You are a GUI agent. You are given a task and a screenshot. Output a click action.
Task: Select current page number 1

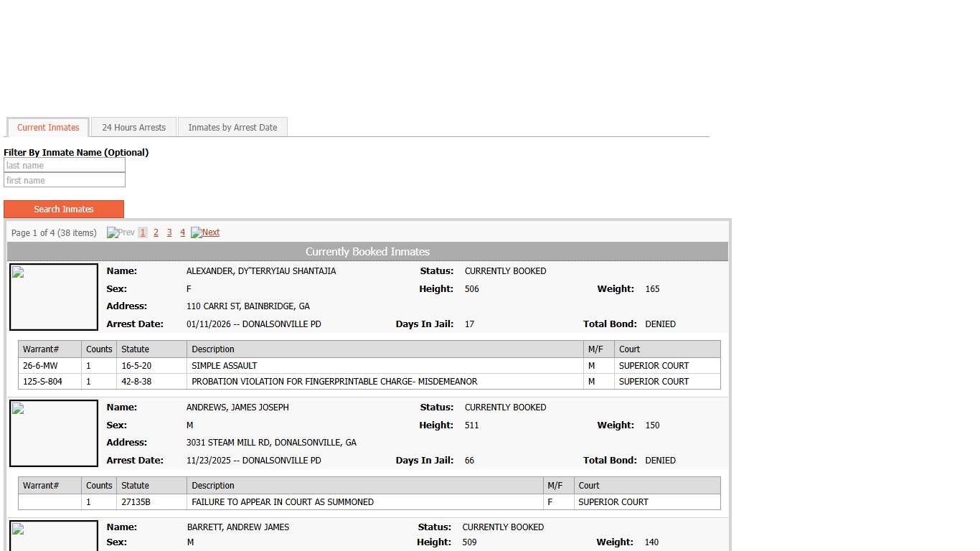(143, 232)
